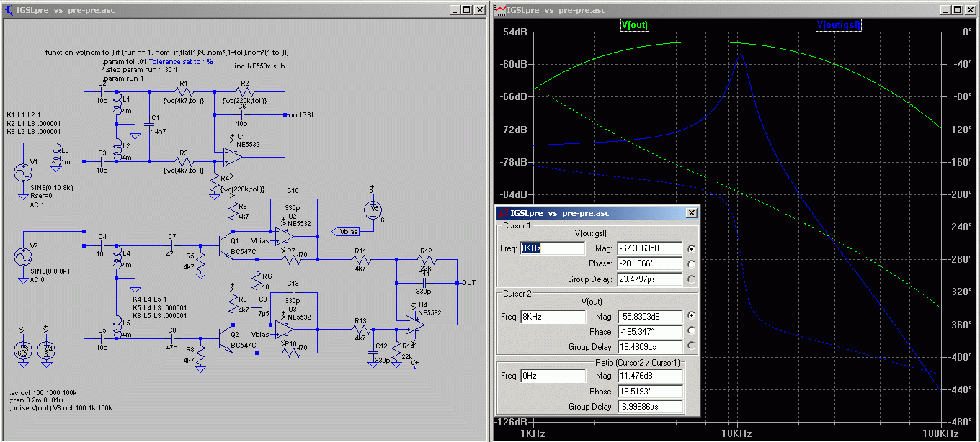Image resolution: width=980 pixels, height=442 pixels.
Task: Click the schematic window title bar icon
Action: coord(9,10)
